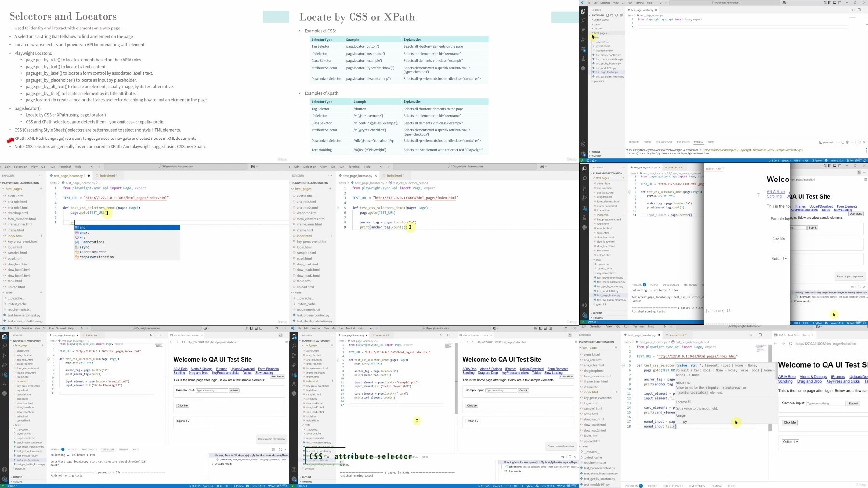Click Collapse Folders icon in the terminal-panel VS Code window
The width and height of the screenshot is (868, 488).
pos(621,15)
